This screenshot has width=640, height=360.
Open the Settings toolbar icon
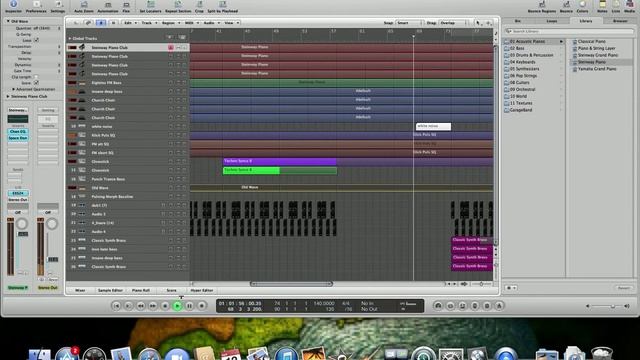click(x=58, y=6)
